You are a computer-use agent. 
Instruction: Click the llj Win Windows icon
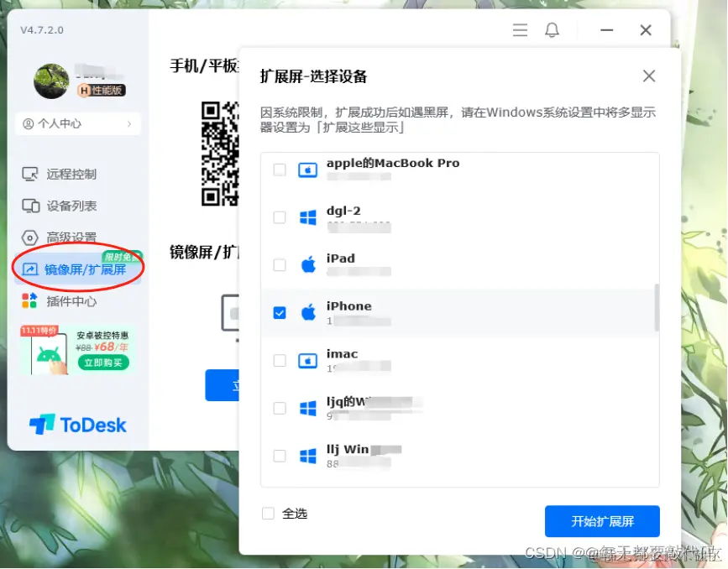[x=308, y=457]
